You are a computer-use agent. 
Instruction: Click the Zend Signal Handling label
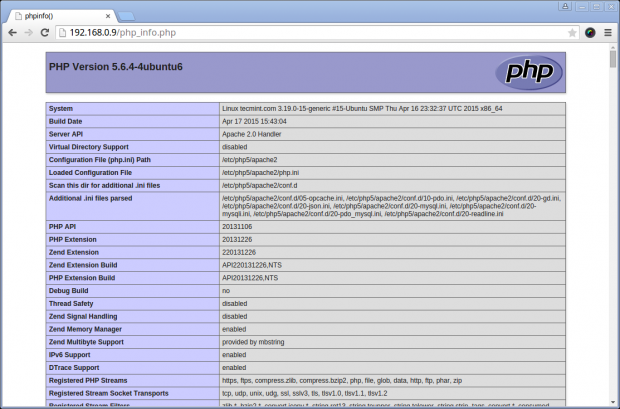[83, 316]
